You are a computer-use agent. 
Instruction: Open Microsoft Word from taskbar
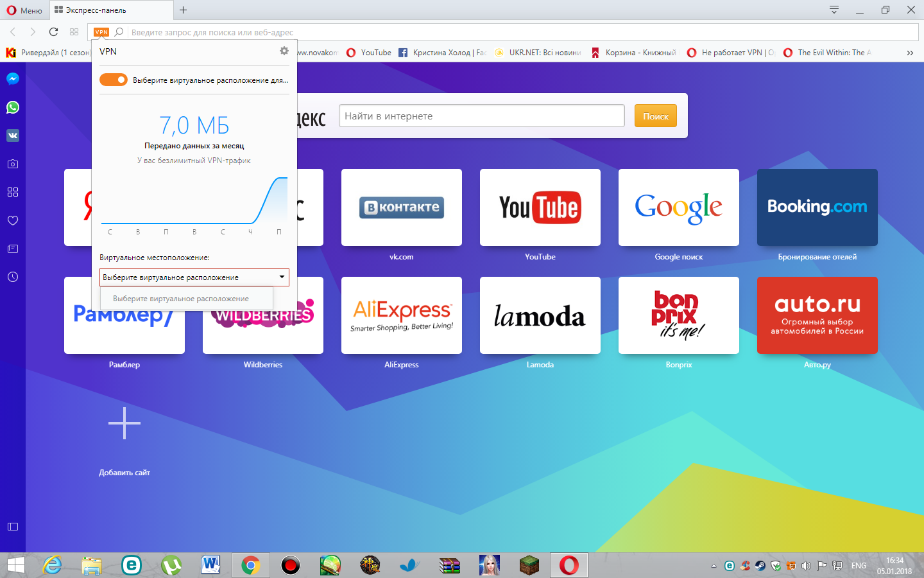(x=210, y=565)
